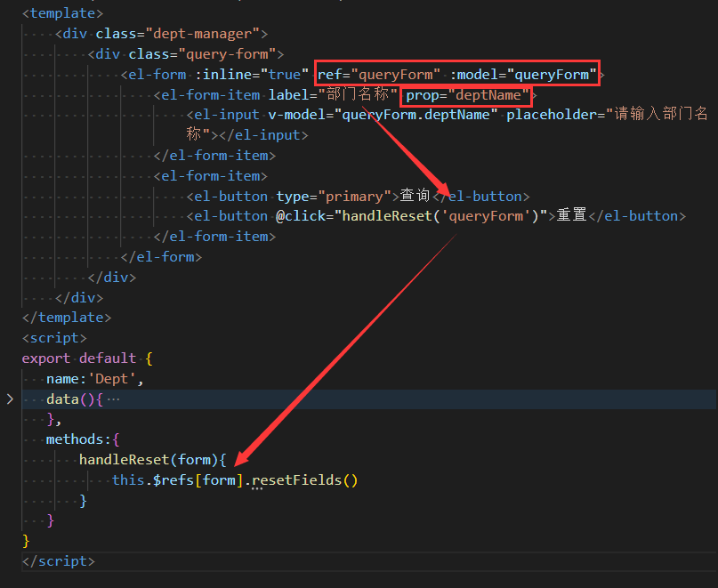Click @click="handleReset('queryForm')" handler
Image resolution: width=718 pixels, height=588 pixels.
(x=412, y=216)
